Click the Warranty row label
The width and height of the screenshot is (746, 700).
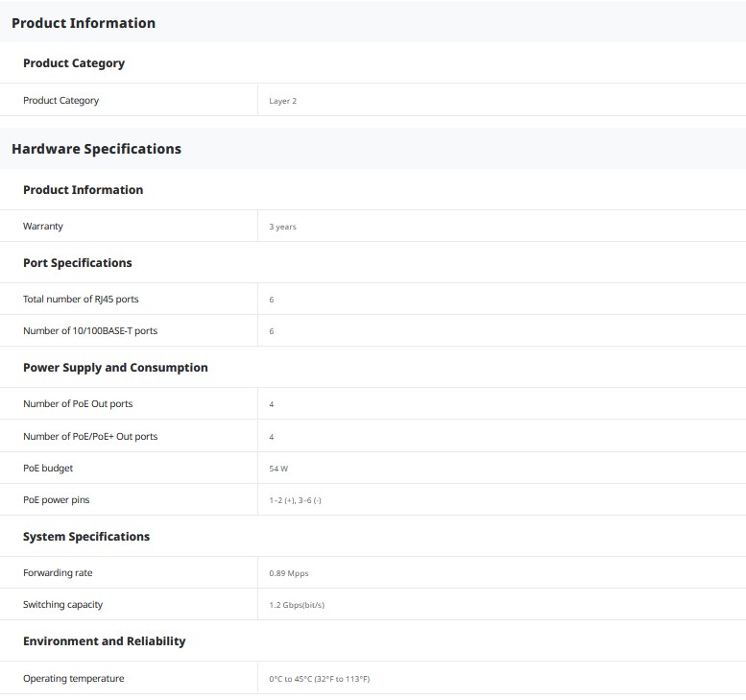tap(43, 227)
